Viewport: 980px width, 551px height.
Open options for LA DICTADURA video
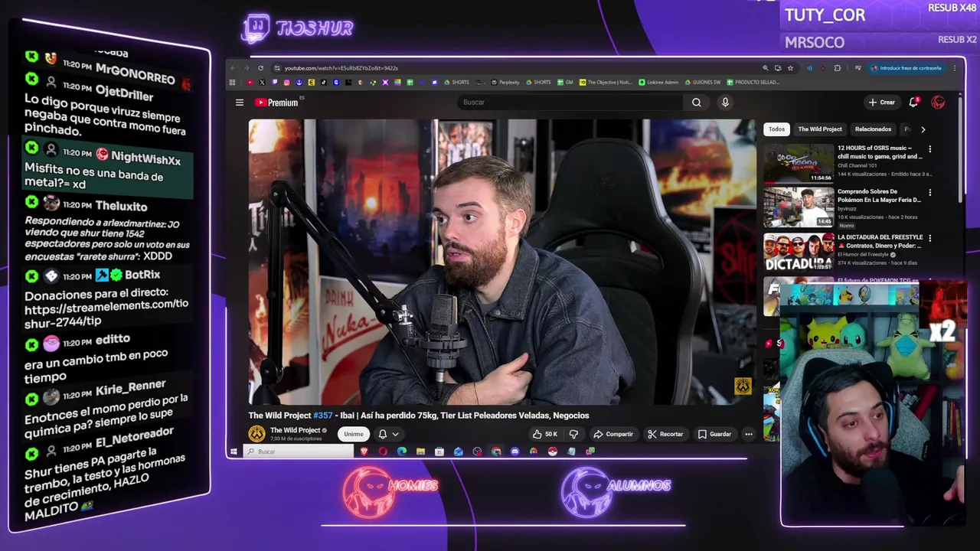(929, 238)
